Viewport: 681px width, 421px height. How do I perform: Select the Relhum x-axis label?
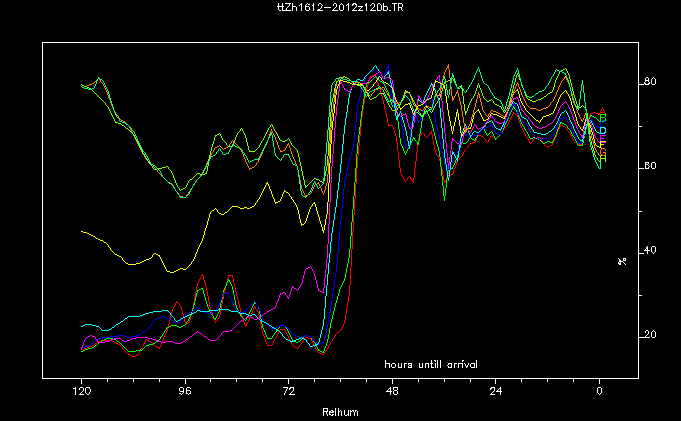coord(339,411)
